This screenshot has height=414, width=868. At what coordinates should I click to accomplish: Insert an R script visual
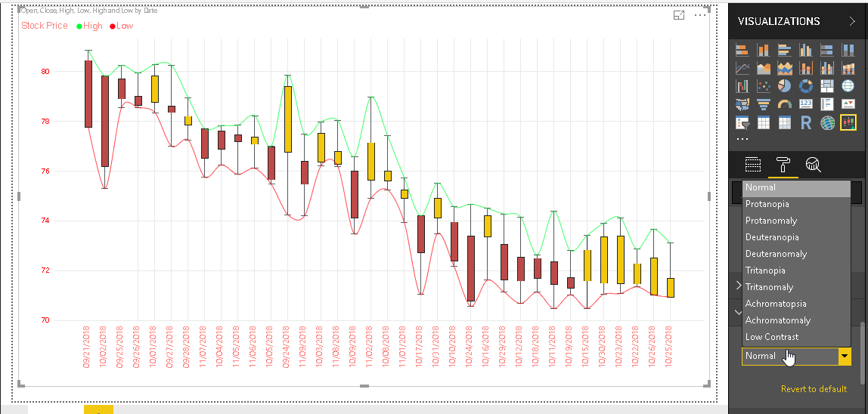[806, 122]
